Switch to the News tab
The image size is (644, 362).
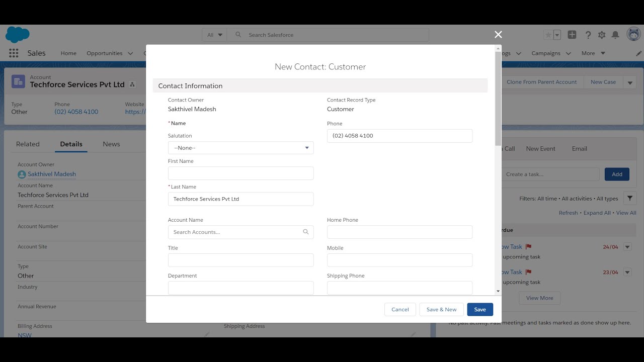pyautogui.click(x=111, y=144)
